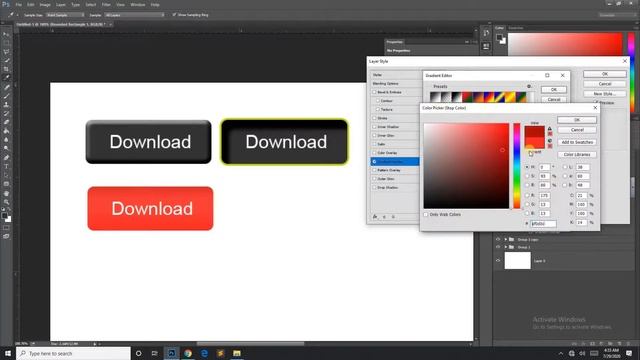Select the Horizontal Type tool
Viewport: 640px width, 360px height.
(6, 166)
